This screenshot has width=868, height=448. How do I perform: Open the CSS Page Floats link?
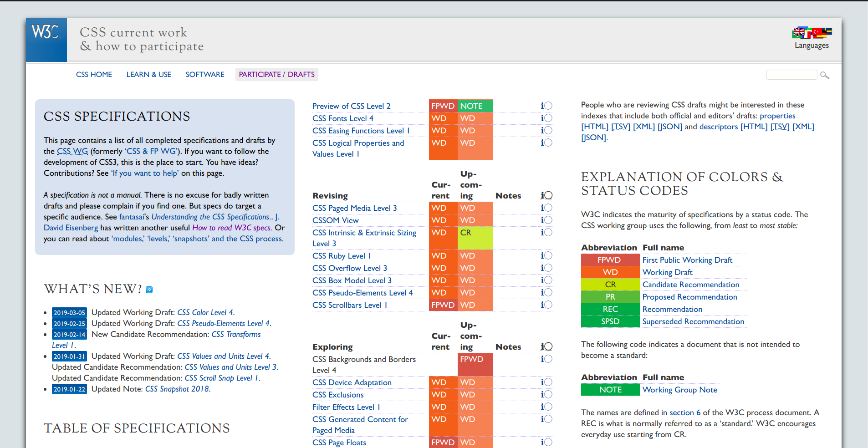[x=339, y=443]
